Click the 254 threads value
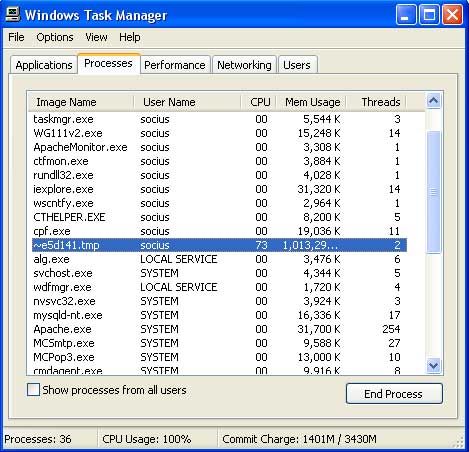 point(391,329)
